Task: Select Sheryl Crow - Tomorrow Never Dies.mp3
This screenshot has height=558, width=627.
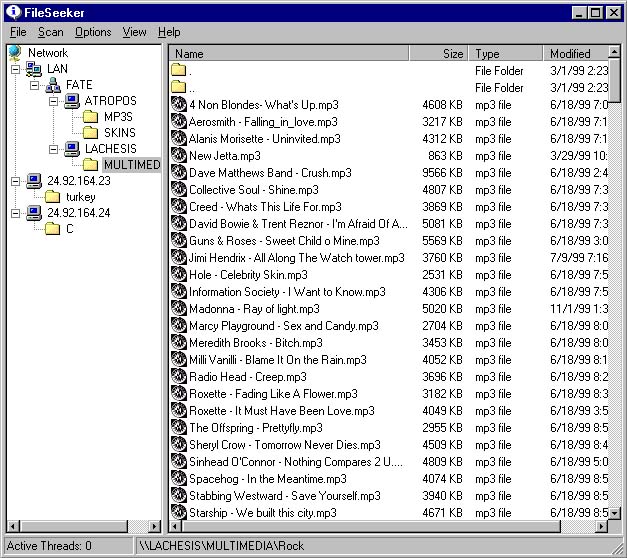Action: [x=285, y=445]
